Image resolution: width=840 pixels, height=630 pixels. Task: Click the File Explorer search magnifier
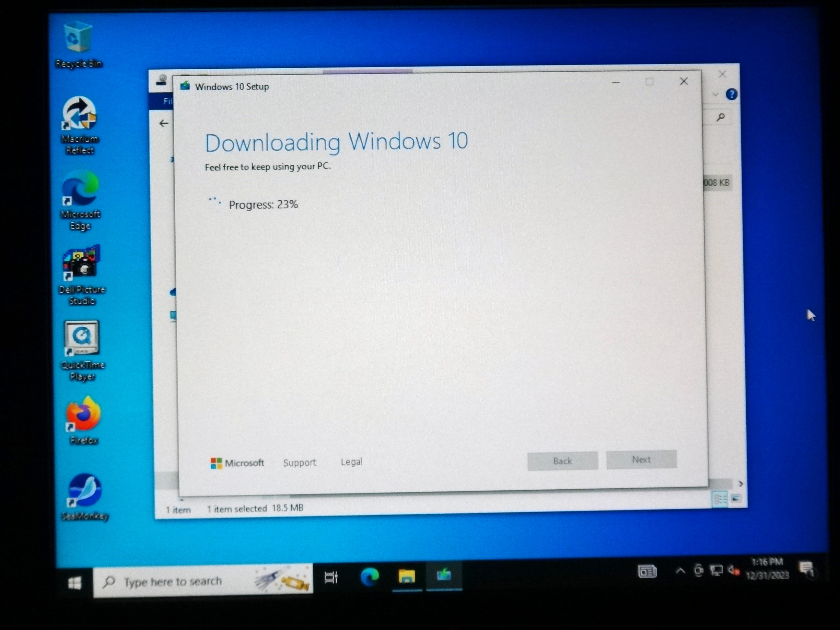point(720,117)
